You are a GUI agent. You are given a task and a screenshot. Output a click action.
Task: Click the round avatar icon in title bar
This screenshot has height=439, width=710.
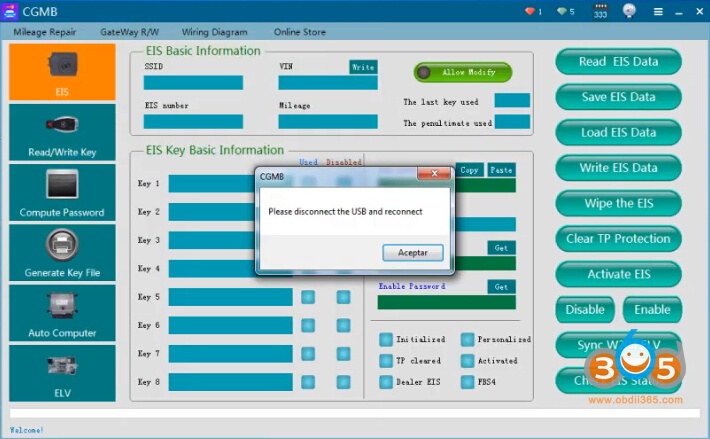pyautogui.click(x=629, y=11)
